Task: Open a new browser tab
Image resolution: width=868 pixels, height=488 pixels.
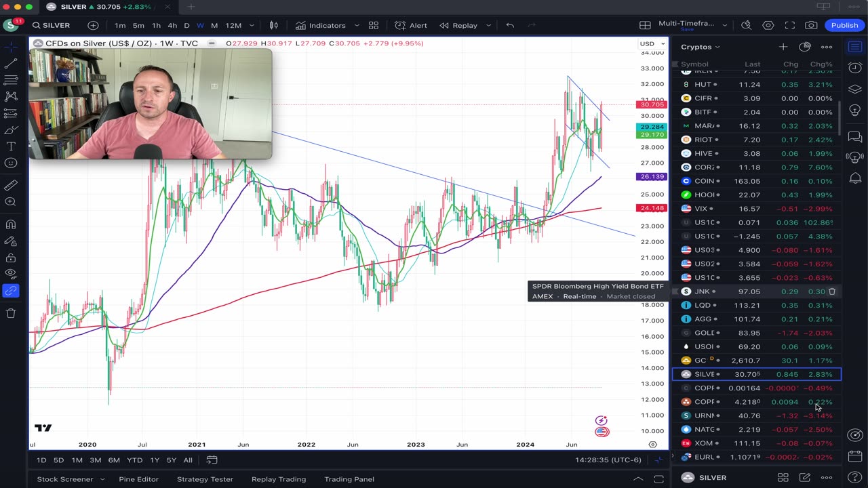Action: pos(191,7)
